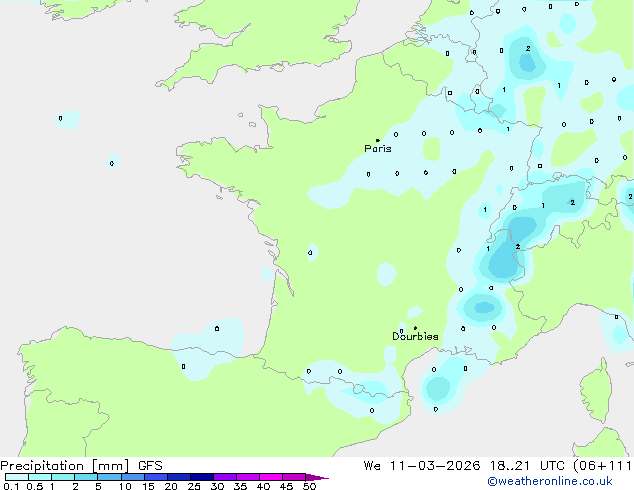Viewport: 634px width, 490px height.
Task: Click the legend value '20'
Action: click(x=171, y=486)
